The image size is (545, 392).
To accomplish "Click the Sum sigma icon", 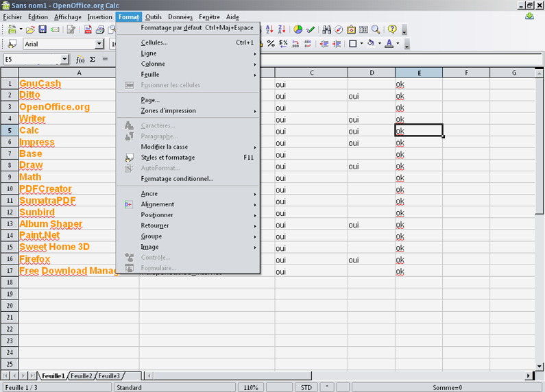I will coord(93,60).
